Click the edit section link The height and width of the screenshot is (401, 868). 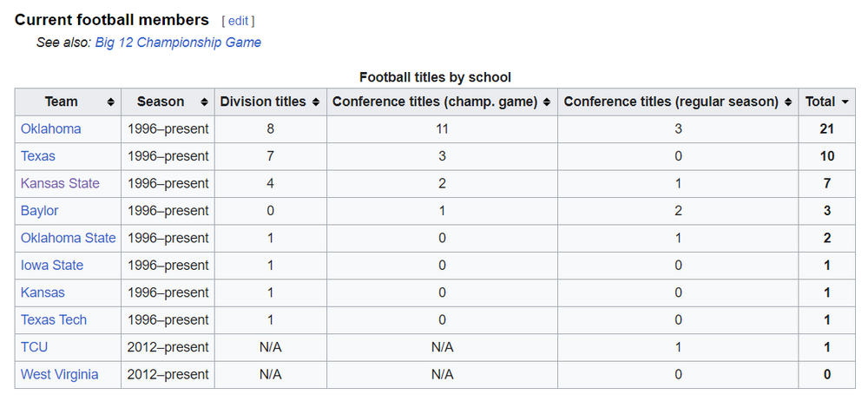pyautogui.click(x=238, y=21)
